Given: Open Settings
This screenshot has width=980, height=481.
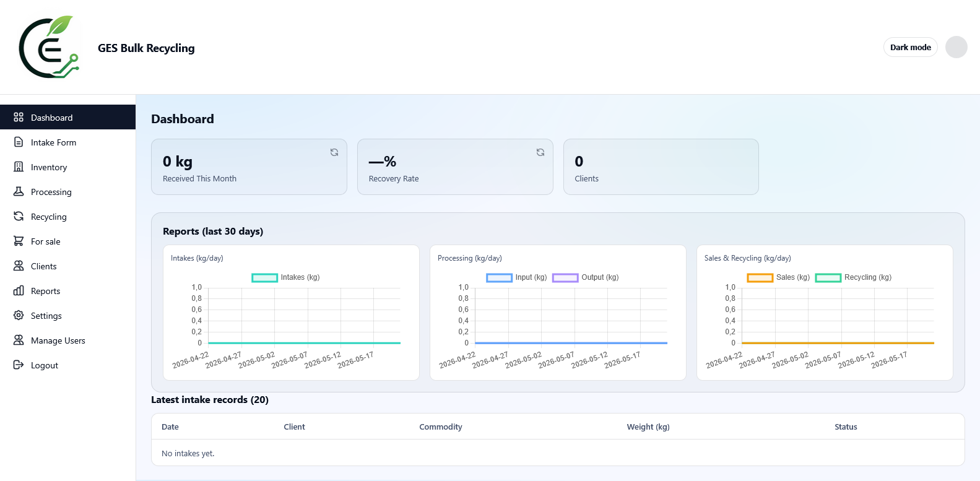Looking at the screenshot, I should pos(68,315).
